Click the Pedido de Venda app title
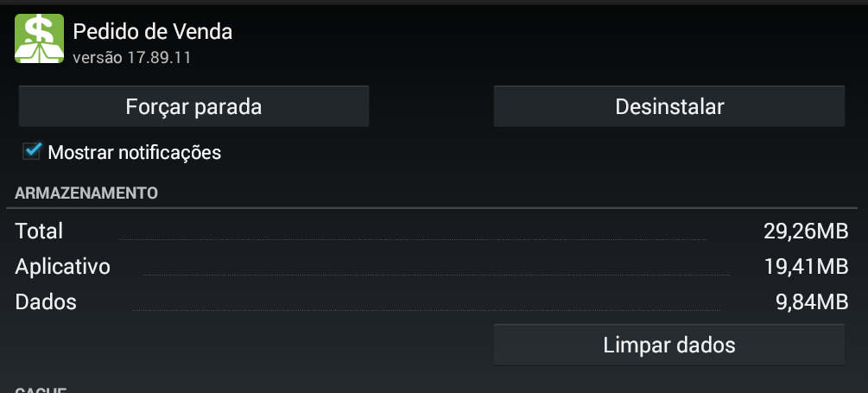This screenshot has height=393, width=868. click(x=153, y=32)
